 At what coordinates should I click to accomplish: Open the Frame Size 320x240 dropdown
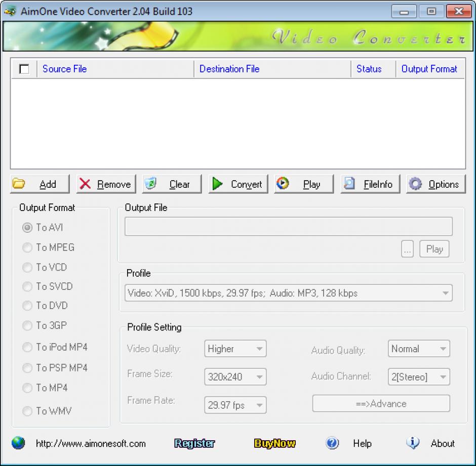pyautogui.click(x=235, y=377)
